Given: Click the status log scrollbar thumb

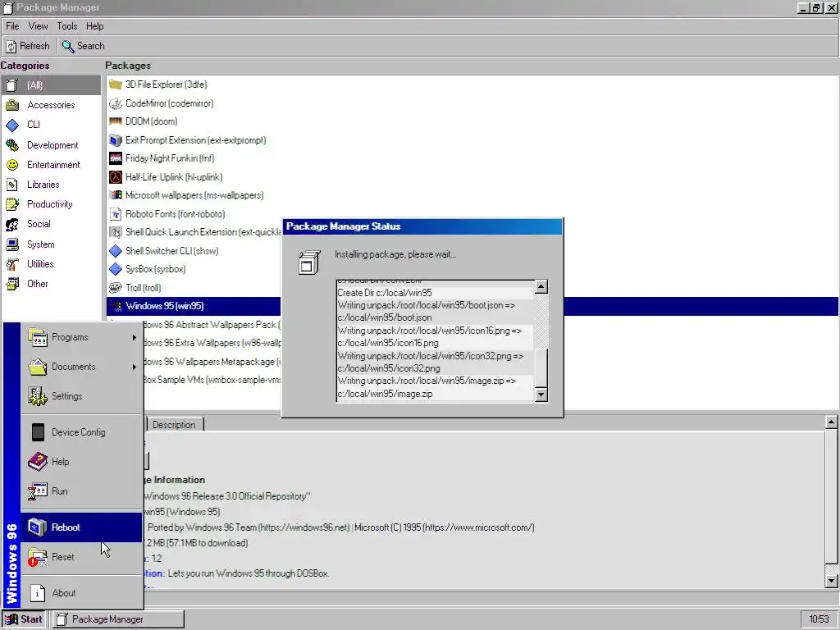Looking at the screenshot, I should (x=541, y=368).
